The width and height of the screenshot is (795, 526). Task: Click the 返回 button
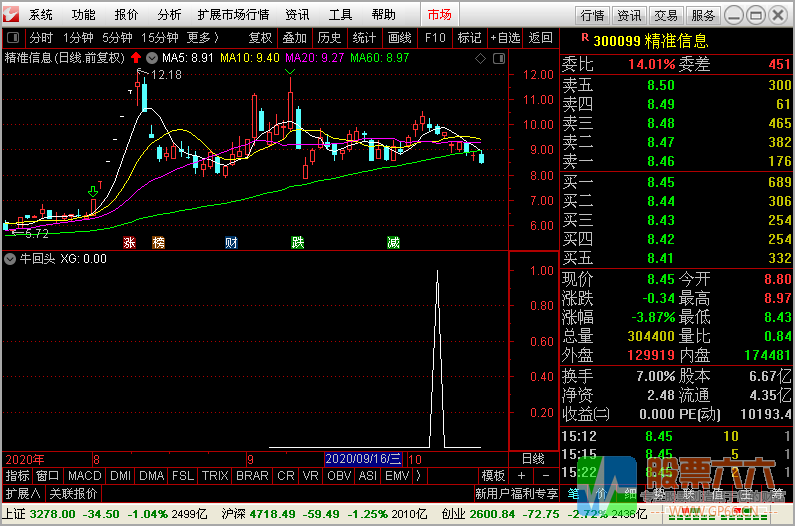tap(540, 38)
